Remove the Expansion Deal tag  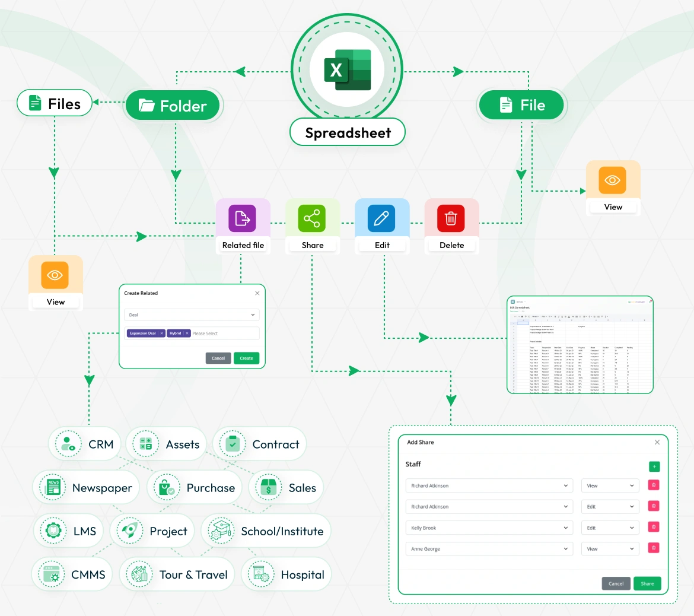tap(161, 333)
